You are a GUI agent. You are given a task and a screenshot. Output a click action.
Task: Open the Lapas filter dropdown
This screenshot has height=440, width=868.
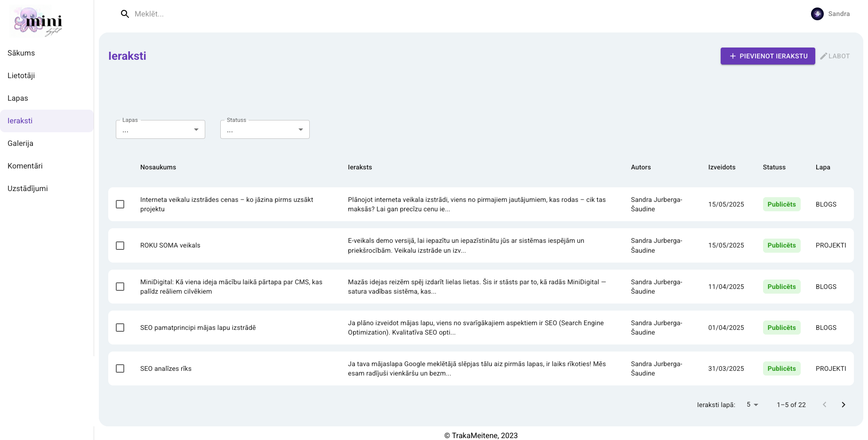160,130
